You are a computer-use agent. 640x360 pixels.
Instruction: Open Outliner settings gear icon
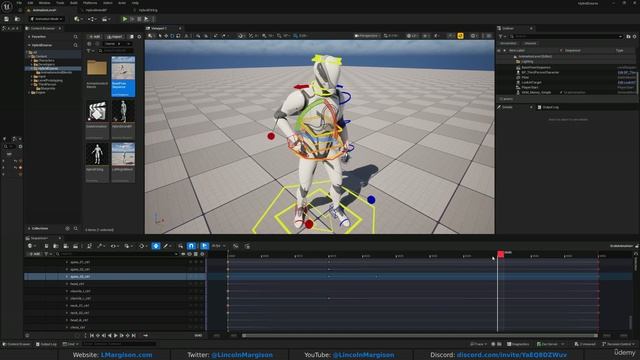[x=634, y=36]
